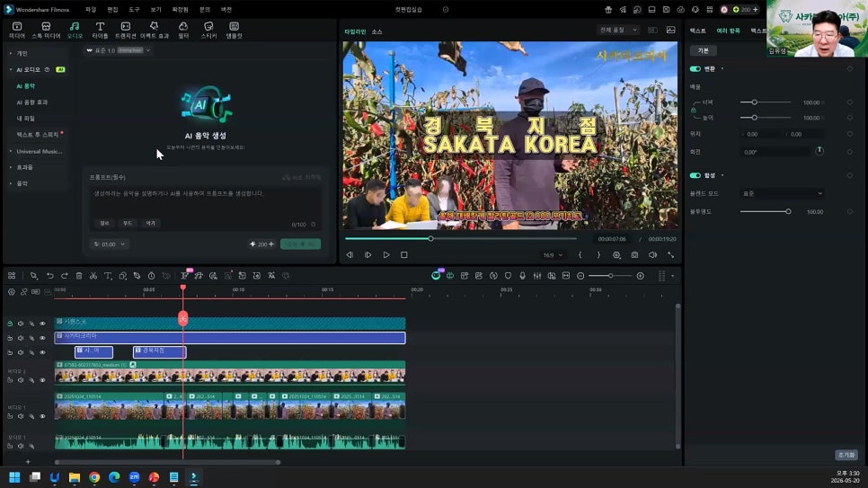Select AI 음향 효과 in sidebar

tap(32, 102)
